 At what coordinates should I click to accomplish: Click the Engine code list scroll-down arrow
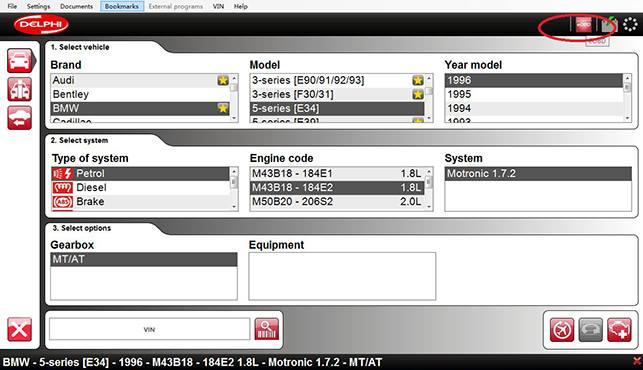(429, 207)
